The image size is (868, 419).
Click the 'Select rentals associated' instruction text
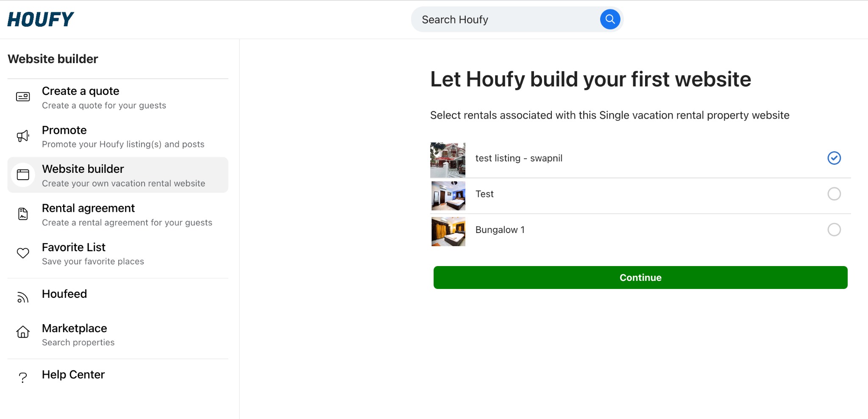(x=609, y=115)
